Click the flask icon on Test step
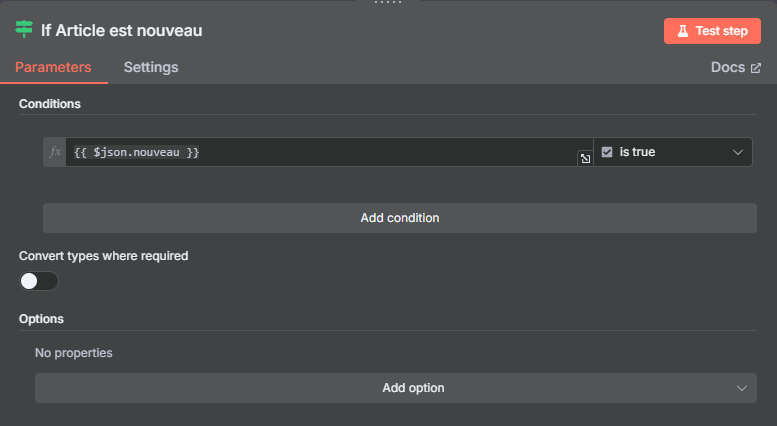777x426 pixels. (x=683, y=31)
